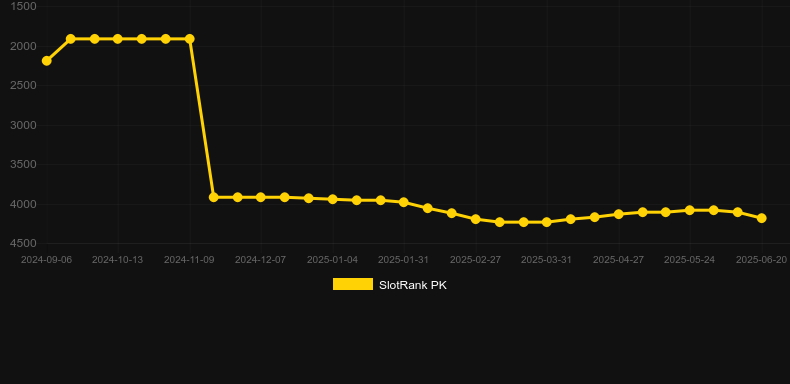
Task: Click the final data point at 2025-06-20
Action: (x=762, y=218)
